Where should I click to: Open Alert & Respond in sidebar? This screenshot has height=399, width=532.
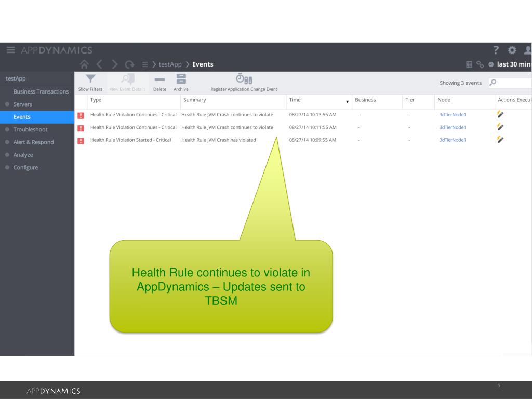(34, 142)
